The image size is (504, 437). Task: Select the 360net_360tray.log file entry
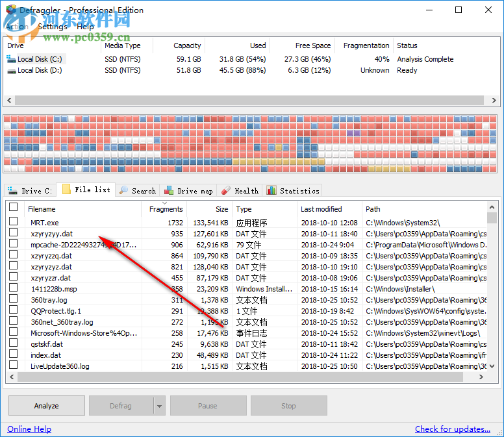[x=62, y=322]
